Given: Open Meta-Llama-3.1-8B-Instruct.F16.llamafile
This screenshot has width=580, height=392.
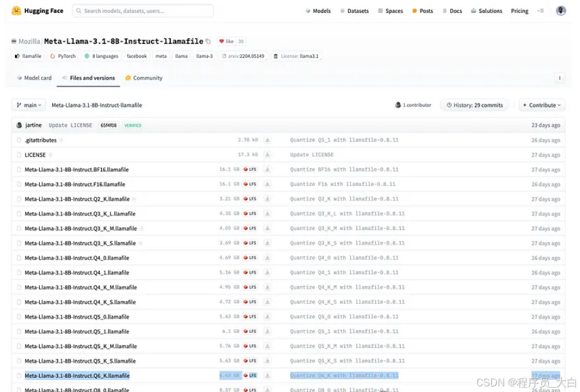Looking at the screenshot, I should (75, 184).
